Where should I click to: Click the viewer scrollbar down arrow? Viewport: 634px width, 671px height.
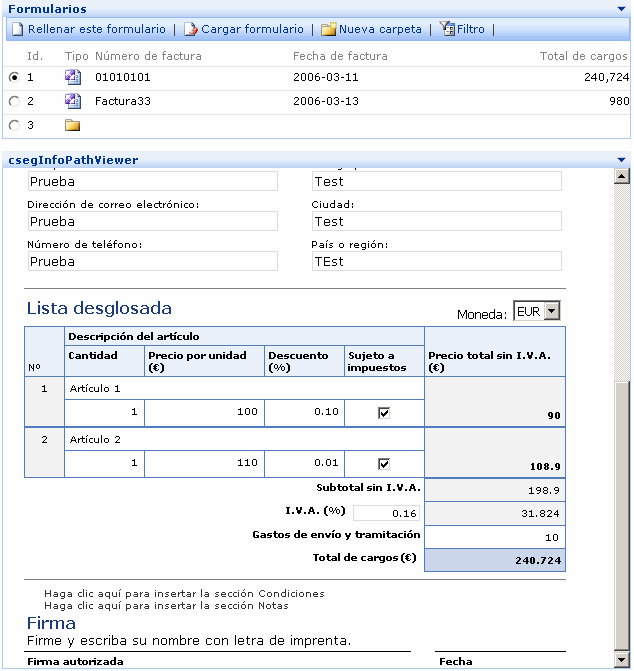[622, 659]
